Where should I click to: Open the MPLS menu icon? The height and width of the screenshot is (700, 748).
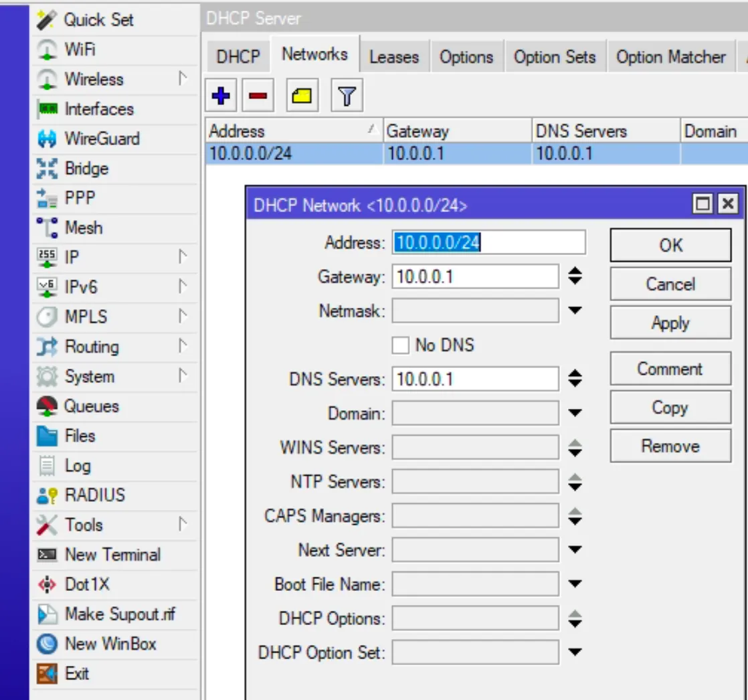[48, 317]
